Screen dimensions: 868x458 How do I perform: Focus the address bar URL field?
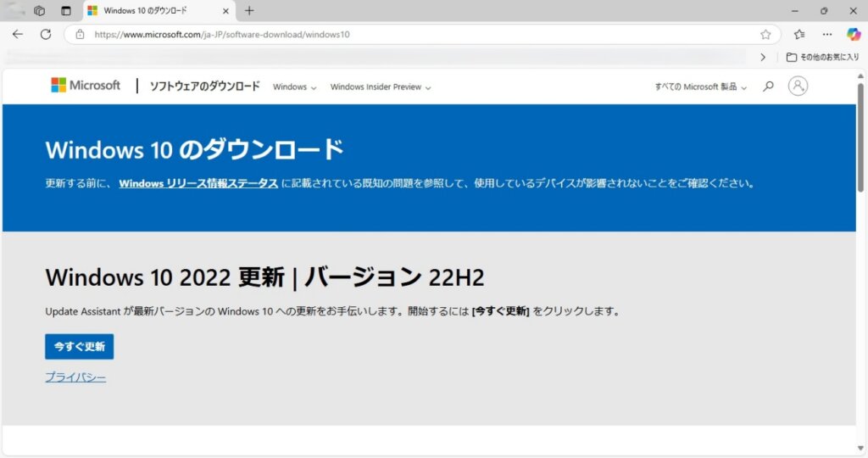[420, 34]
